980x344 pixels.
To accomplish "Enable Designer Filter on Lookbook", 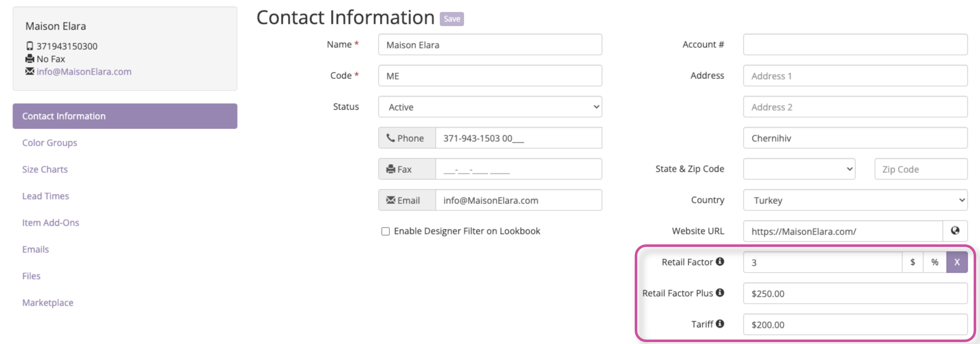I will coord(385,231).
